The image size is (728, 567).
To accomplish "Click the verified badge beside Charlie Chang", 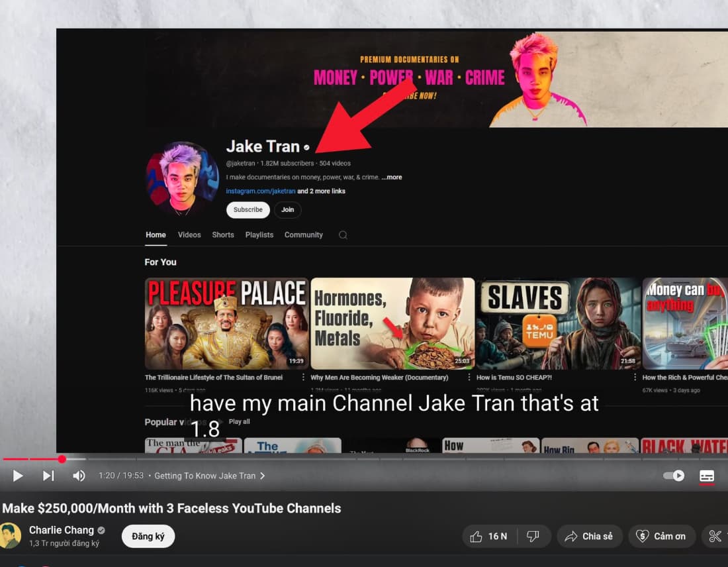I will pyautogui.click(x=101, y=531).
